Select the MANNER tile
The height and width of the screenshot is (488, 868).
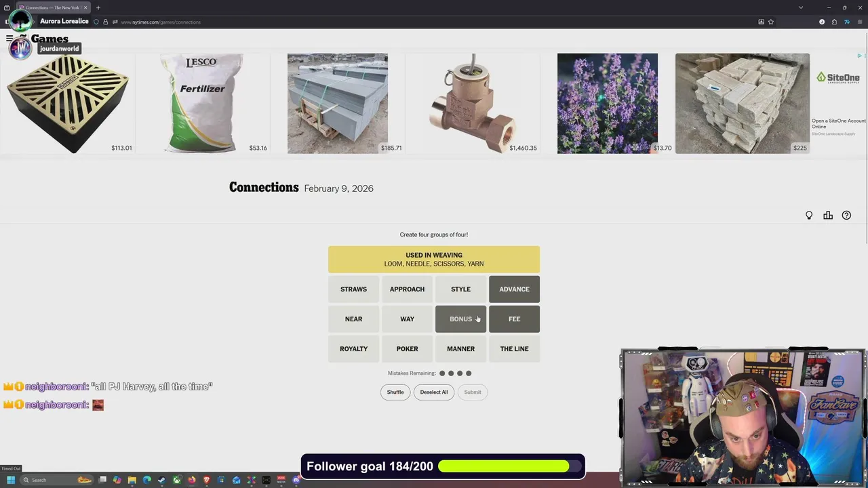[460, 349]
